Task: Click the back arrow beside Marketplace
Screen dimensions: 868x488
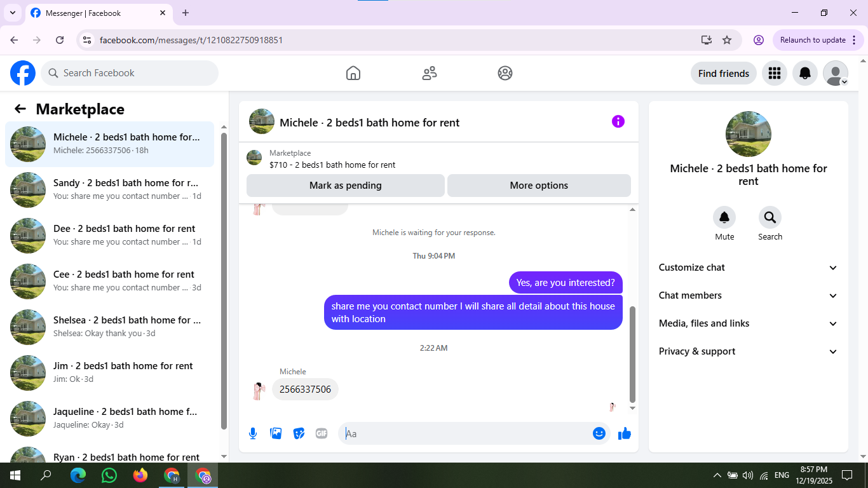Action: 20,109
